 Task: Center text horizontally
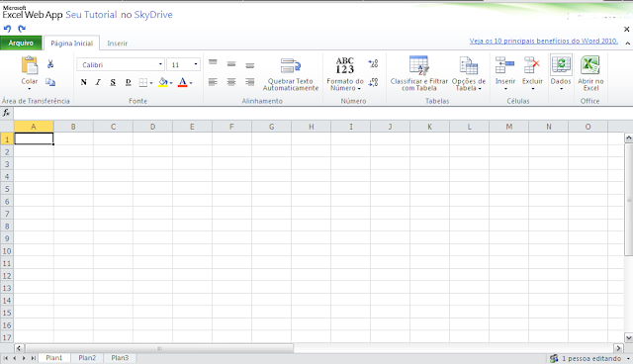pyautogui.click(x=231, y=82)
